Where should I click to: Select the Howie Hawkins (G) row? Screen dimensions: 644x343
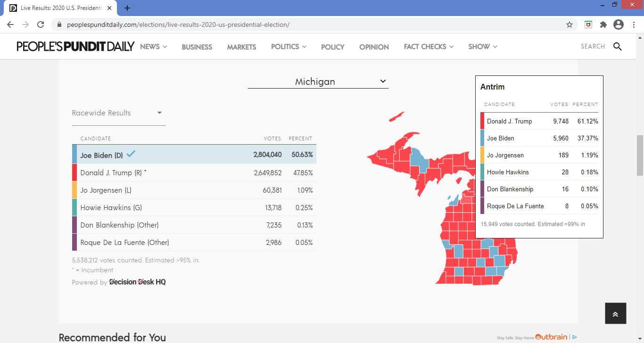point(194,207)
